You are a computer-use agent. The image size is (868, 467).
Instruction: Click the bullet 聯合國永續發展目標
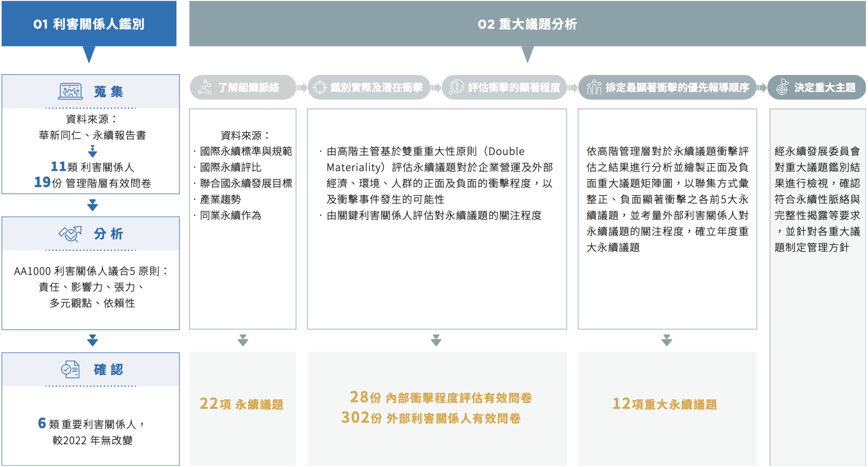click(243, 183)
